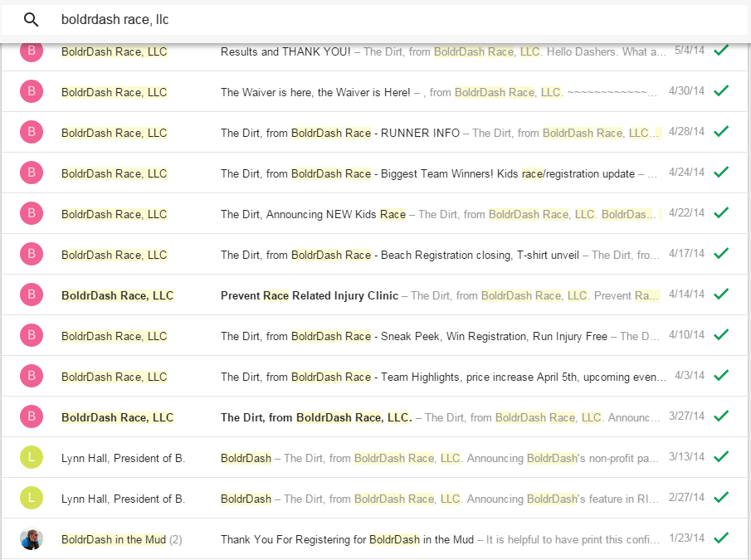Click Lynn Hall's avatar on the 3/13/14 email
The width and height of the screenshot is (751, 560).
pyautogui.click(x=32, y=458)
